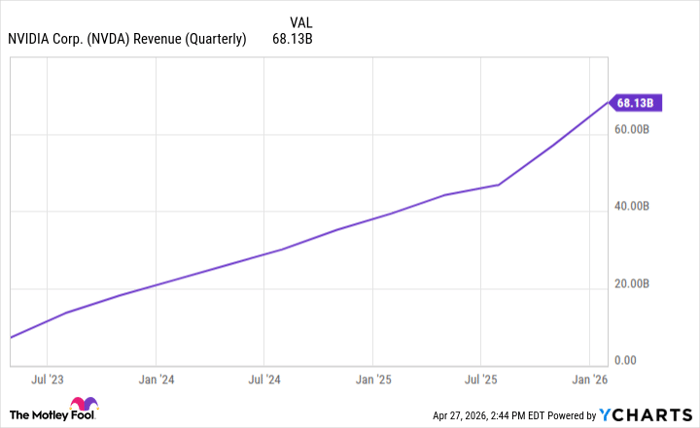Click the Jan '24 date label
The width and height of the screenshot is (700, 428).
point(156,379)
